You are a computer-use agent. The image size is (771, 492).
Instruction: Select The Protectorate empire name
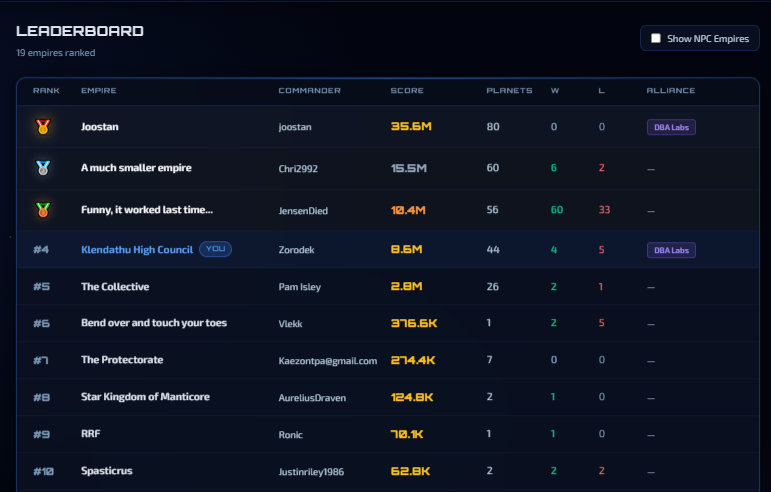click(x=122, y=360)
